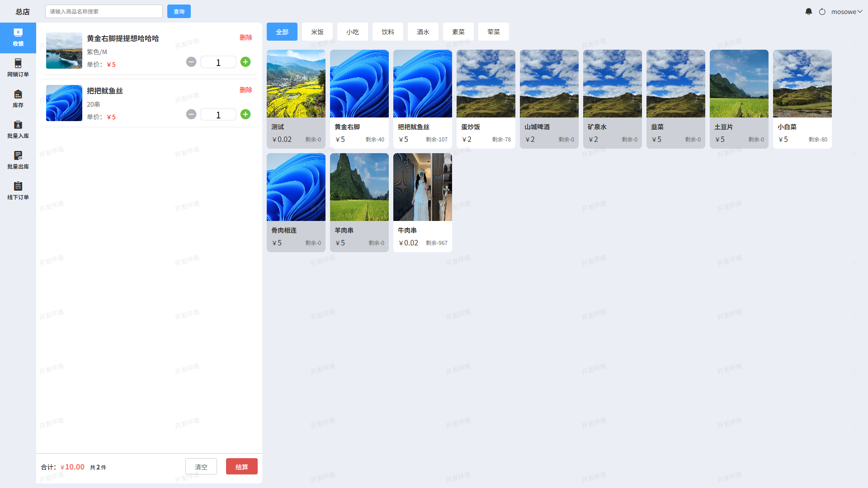Increase quantity of 黄金右脚提提想哈哈哈

tap(245, 62)
